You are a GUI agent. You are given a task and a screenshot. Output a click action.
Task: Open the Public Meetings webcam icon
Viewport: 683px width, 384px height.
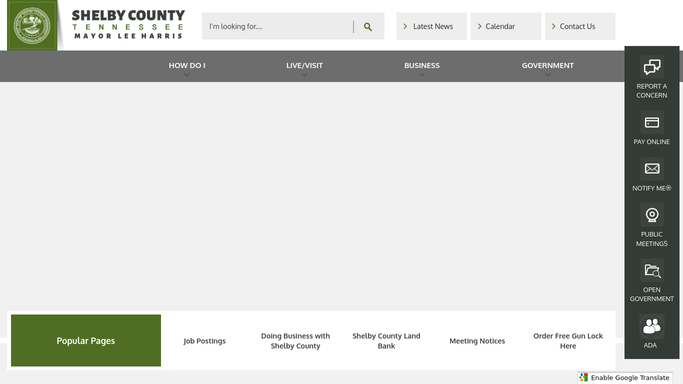tap(652, 215)
